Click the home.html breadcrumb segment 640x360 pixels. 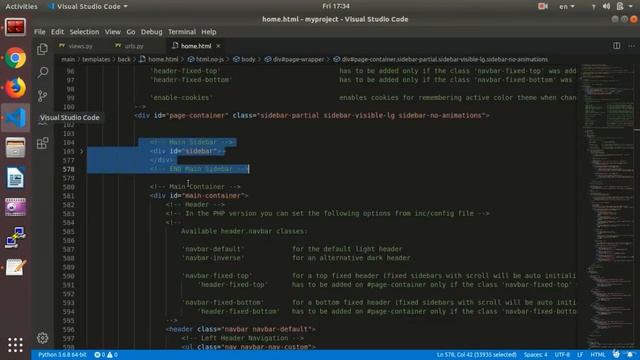159,60
